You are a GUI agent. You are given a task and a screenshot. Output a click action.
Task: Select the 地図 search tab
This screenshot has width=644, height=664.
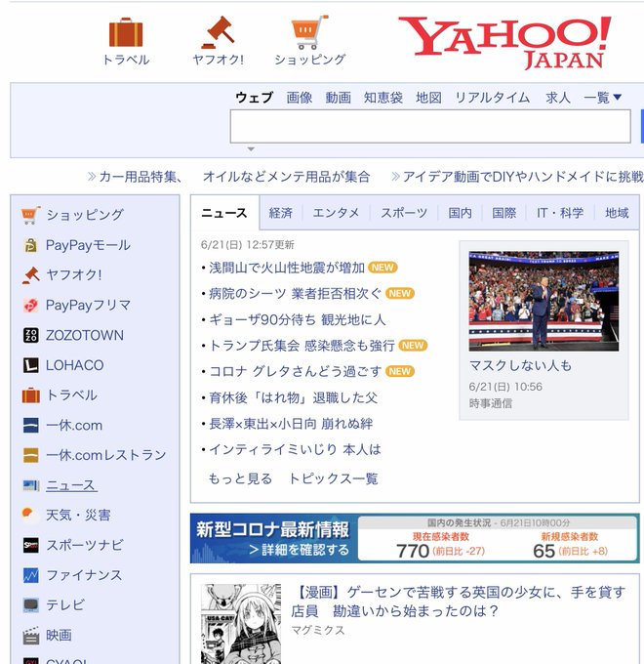pyautogui.click(x=428, y=98)
